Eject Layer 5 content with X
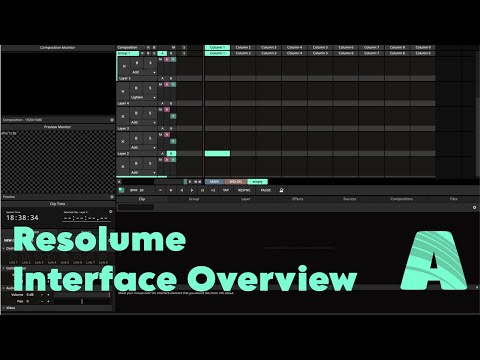480x360 pixels. [124, 66]
